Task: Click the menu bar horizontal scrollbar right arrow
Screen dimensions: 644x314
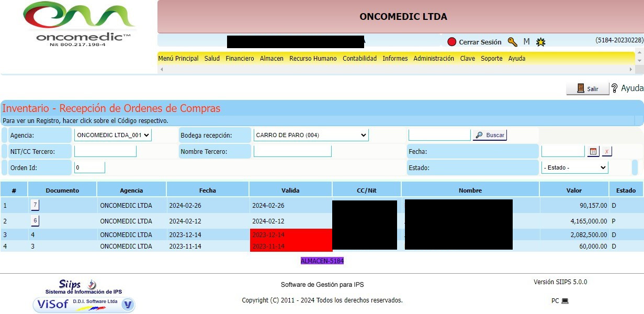Action: coord(631,69)
